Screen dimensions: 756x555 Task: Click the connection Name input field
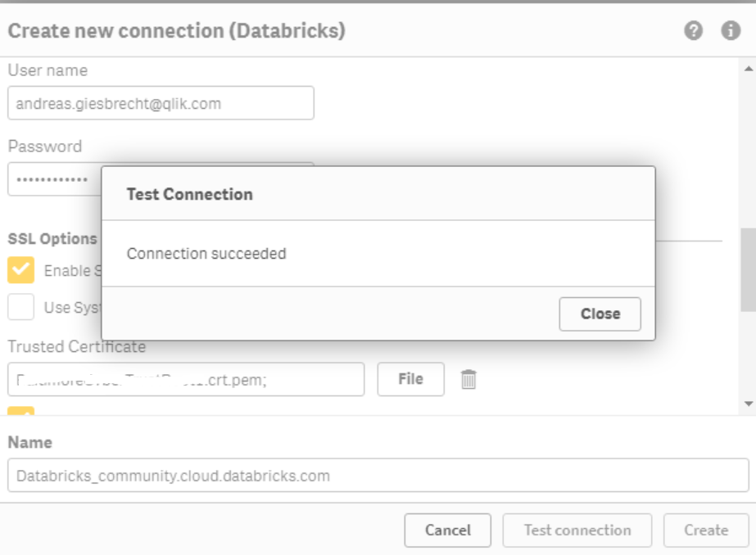click(x=378, y=475)
